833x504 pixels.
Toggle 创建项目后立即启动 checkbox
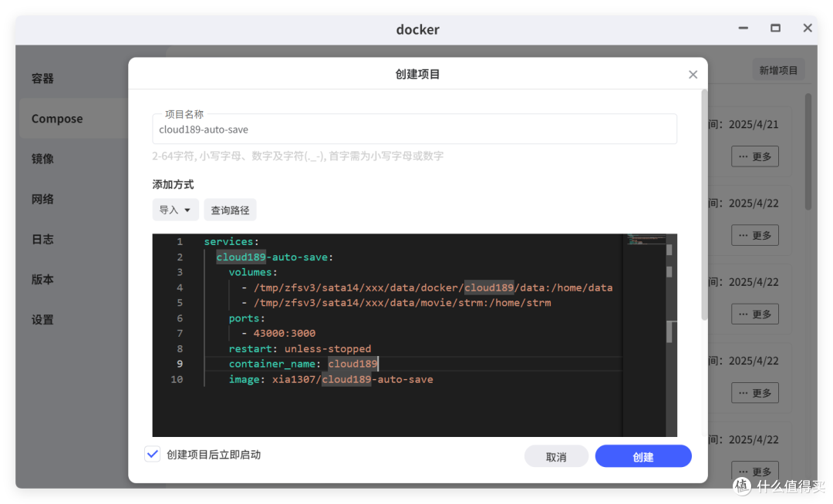point(153,454)
